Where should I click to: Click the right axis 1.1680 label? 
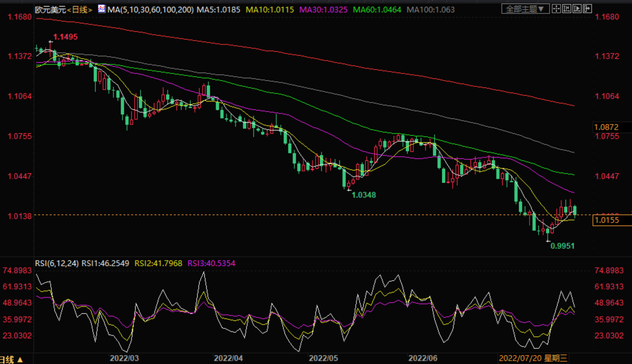[607, 17]
